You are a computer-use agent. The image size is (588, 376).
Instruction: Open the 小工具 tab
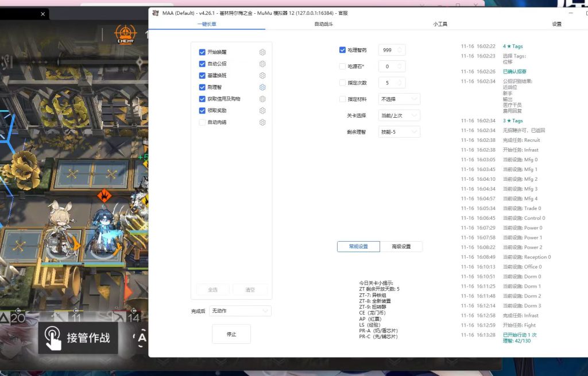point(440,24)
